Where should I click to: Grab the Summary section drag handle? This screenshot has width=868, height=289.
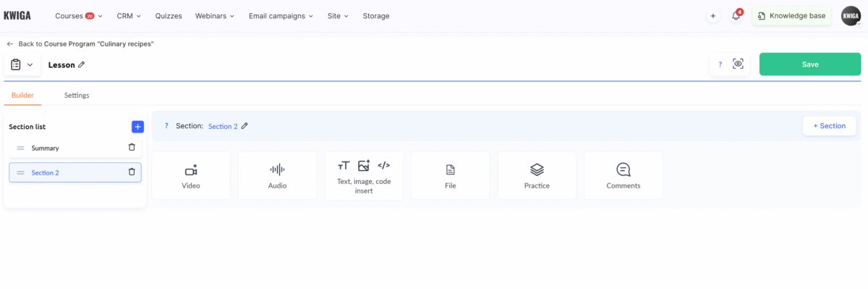(x=20, y=148)
